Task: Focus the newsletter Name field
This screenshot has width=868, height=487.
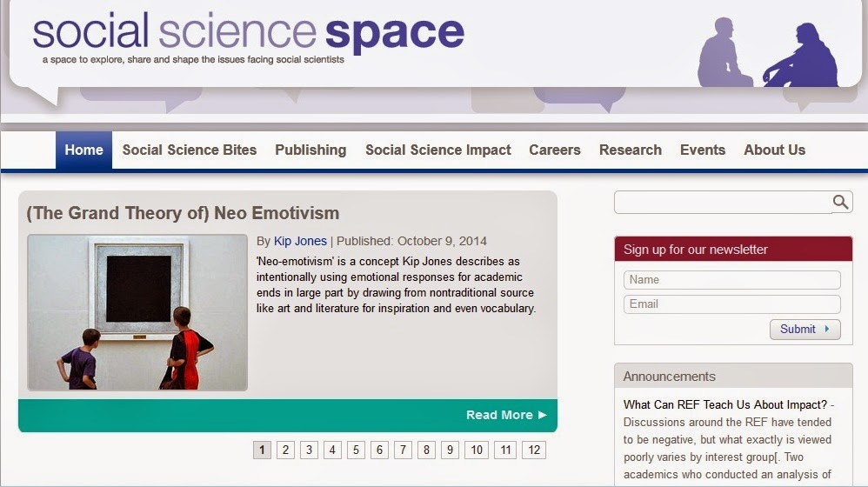Action: [x=731, y=280]
